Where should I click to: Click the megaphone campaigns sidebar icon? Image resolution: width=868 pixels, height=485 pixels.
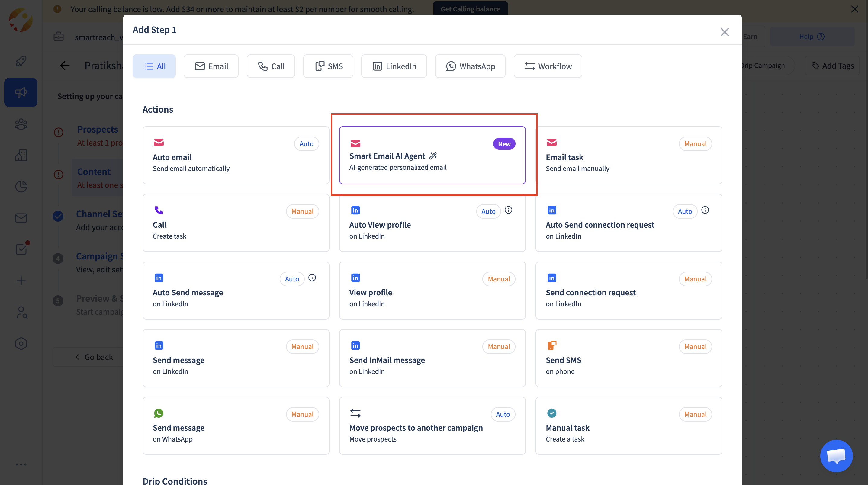(x=21, y=92)
